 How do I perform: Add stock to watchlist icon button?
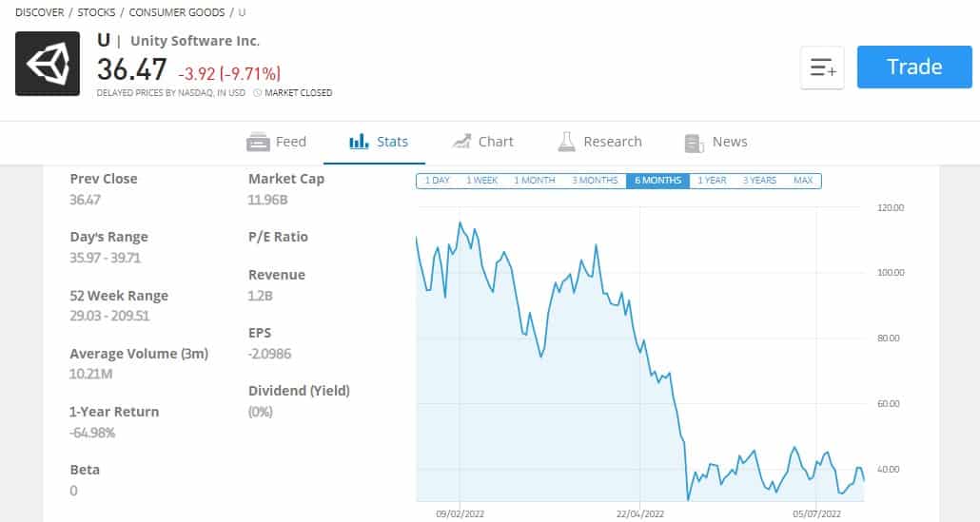(822, 68)
